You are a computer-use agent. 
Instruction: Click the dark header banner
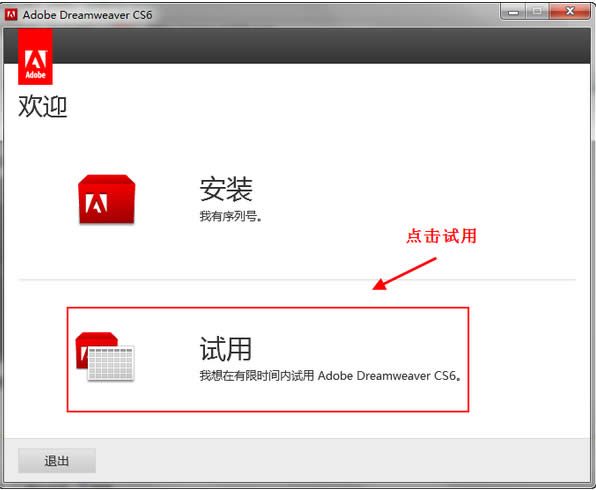tap(321, 46)
